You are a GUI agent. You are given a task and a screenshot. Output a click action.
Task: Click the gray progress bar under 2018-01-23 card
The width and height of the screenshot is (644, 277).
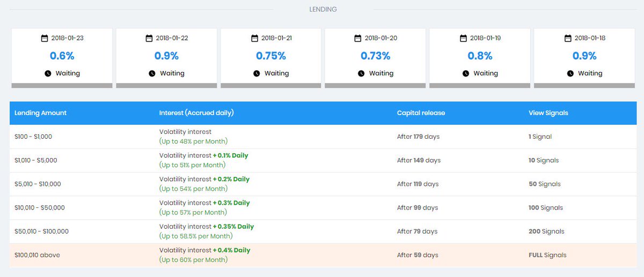point(62,85)
